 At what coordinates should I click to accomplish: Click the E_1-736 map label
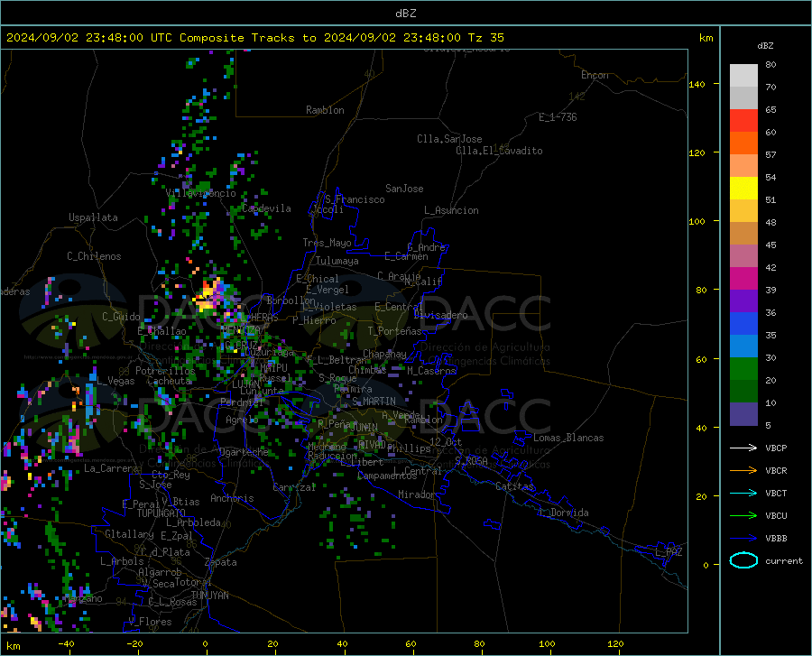[558, 117]
